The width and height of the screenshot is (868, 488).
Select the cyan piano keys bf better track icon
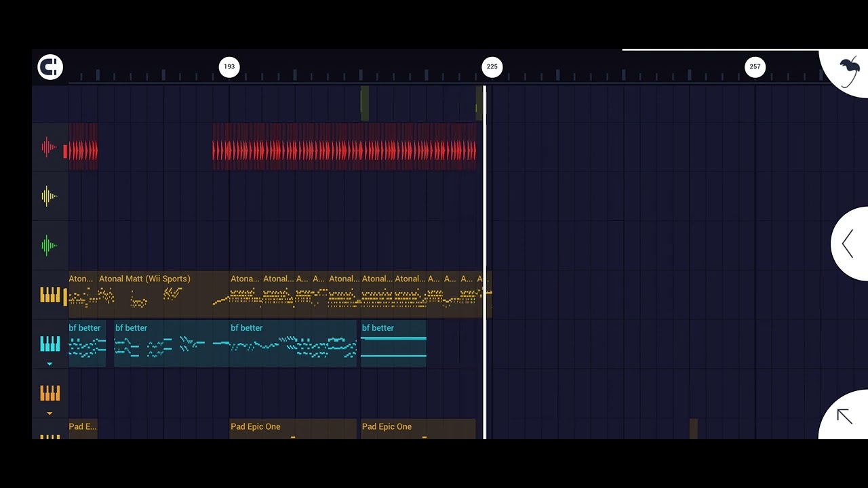point(50,344)
